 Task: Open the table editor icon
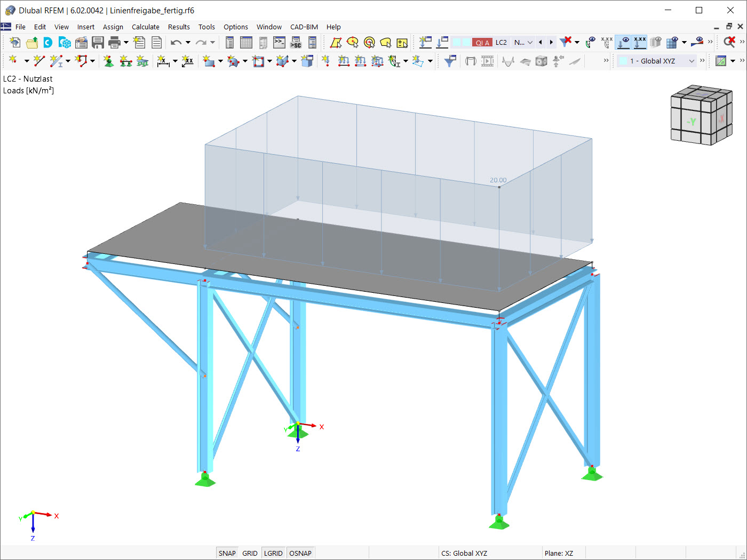click(245, 42)
